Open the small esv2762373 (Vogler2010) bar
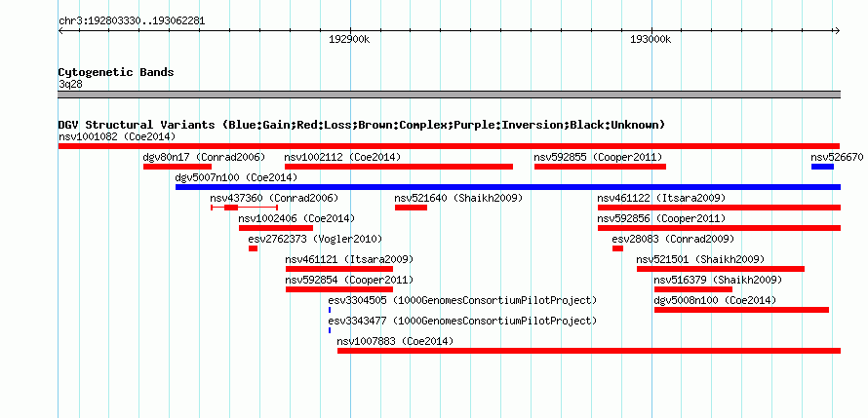Image resolution: width=868 pixels, height=418 pixels. click(x=253, y=248)
